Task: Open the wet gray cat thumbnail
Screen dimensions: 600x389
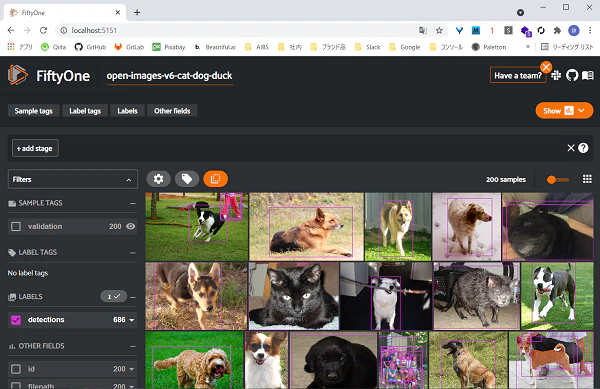Action: point(476,296)
